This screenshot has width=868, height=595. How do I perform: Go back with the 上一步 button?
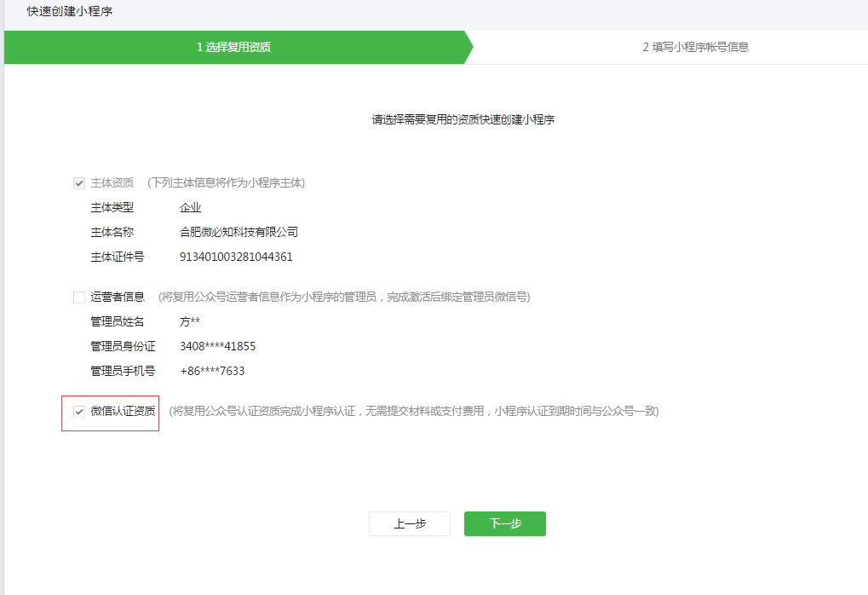[x=409, y=524]
